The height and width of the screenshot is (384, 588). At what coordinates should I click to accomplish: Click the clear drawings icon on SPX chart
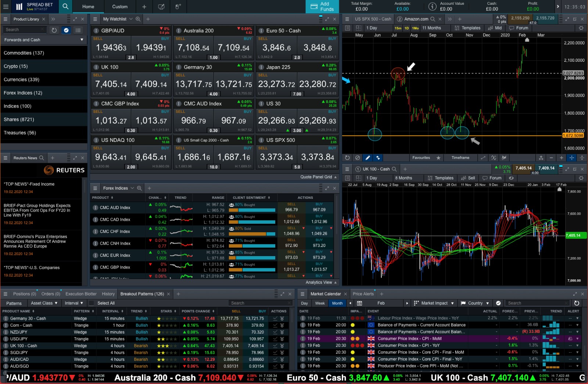(358, 158)
